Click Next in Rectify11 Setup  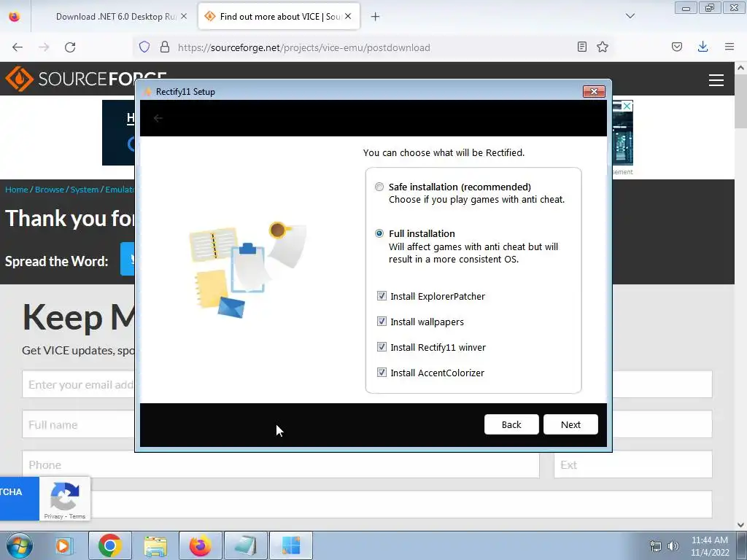click(x=570, y=424)
